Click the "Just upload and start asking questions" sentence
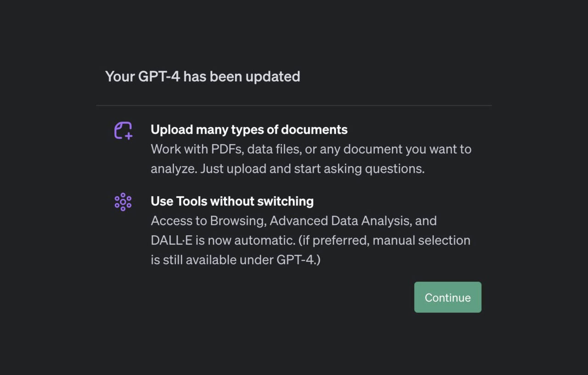Viewport: 588px width, 375px height. [x=312, y=169]
